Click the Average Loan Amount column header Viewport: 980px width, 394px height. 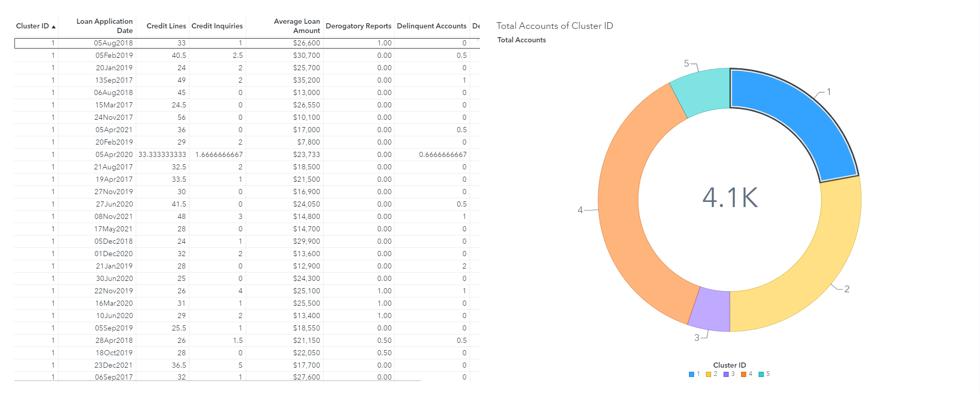tap(297, 26)
